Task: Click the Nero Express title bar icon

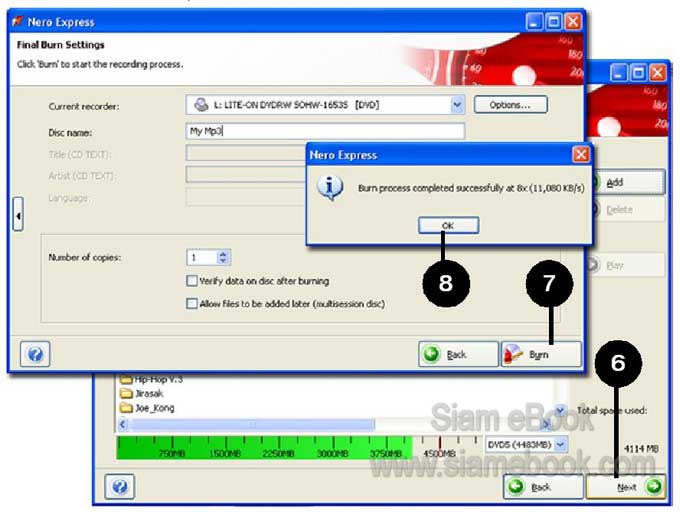Action: click(17, 21)
